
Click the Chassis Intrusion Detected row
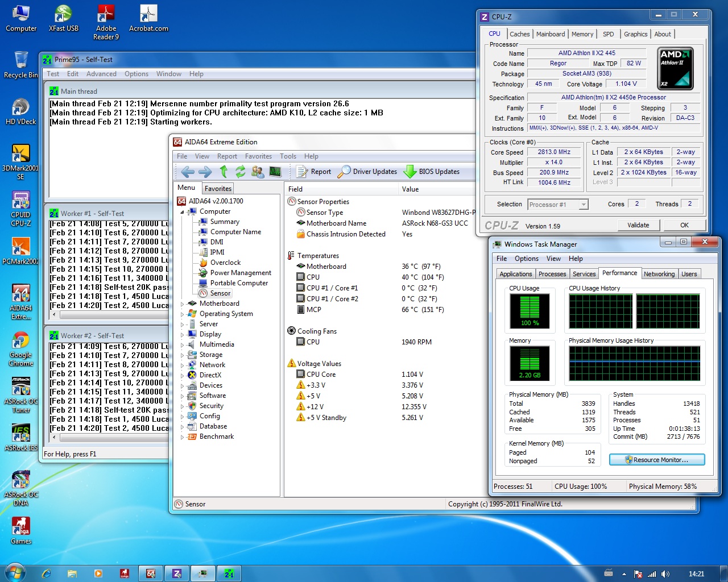381,234
